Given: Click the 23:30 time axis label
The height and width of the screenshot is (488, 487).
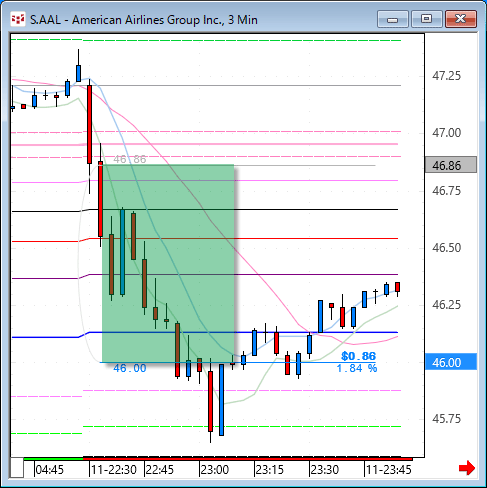Looking at the screenshot, I should (324, 470).
